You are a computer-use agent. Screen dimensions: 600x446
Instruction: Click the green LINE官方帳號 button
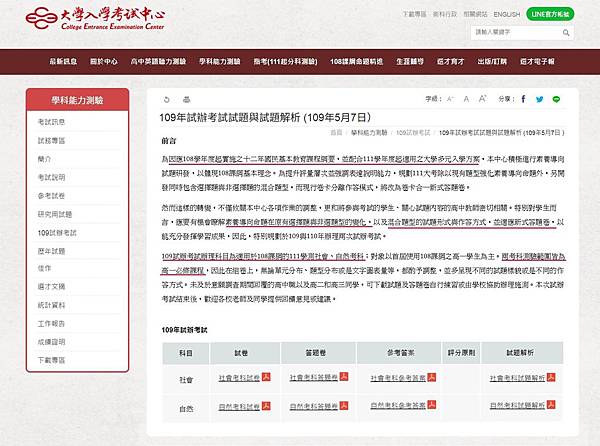pos(550,14)
